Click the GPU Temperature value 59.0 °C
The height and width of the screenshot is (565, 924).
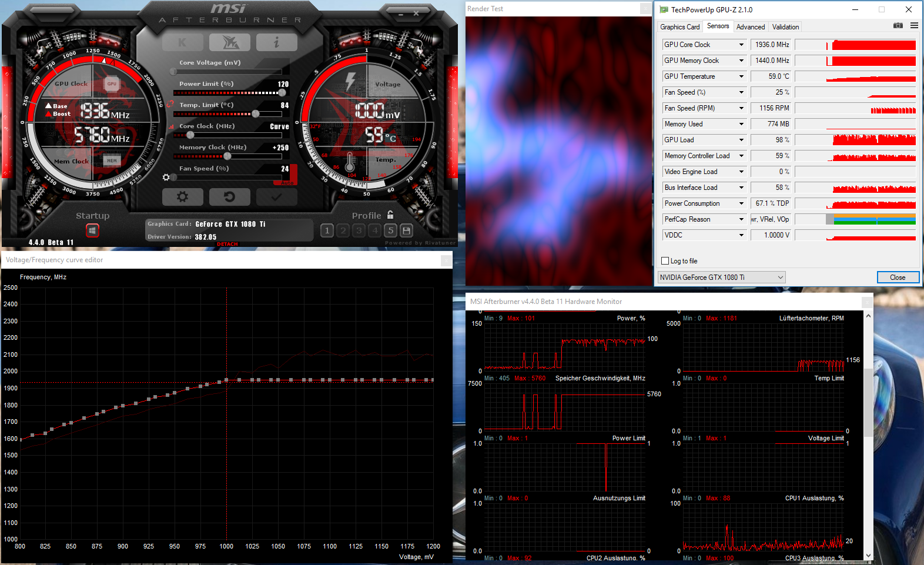coord(771,76)
